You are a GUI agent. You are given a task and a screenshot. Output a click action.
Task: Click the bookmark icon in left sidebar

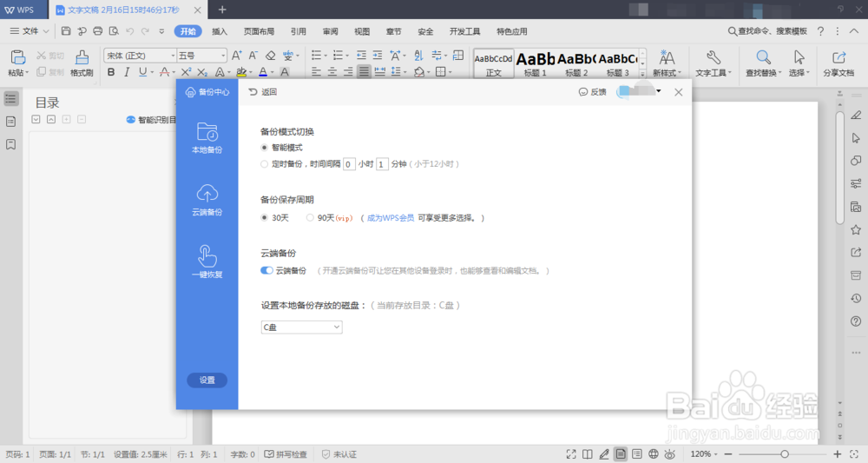click(x=10, y=144)
